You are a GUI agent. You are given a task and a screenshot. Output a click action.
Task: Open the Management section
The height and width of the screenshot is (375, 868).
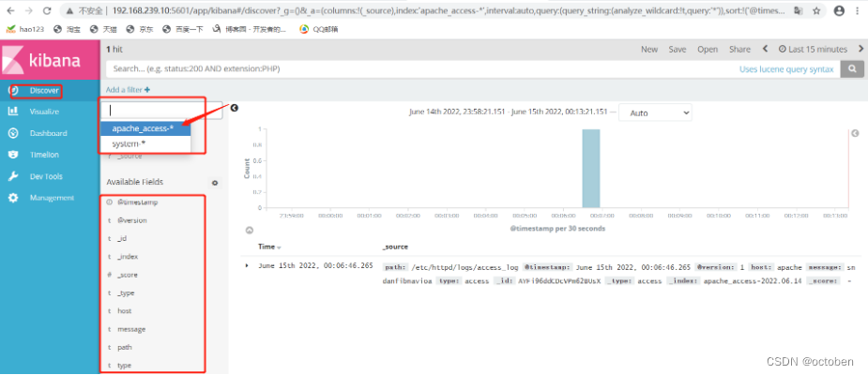coord(50,198)
